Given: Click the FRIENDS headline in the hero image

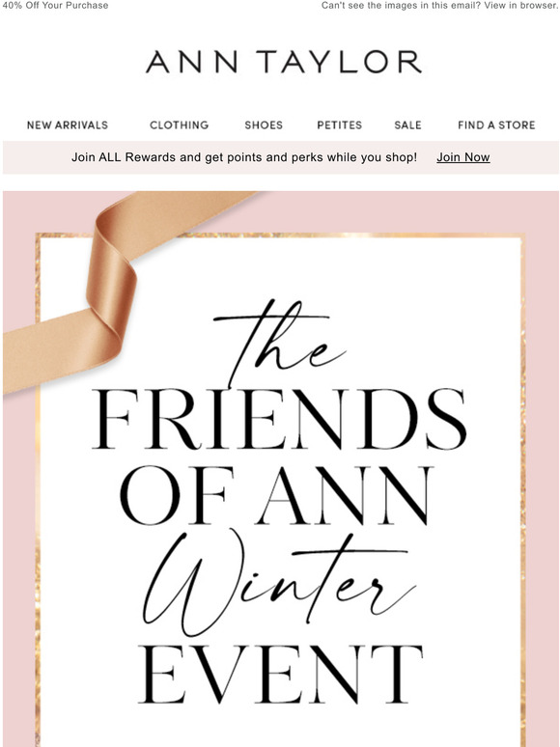Looking at the screenshot, I should click(x=279, y=419).
